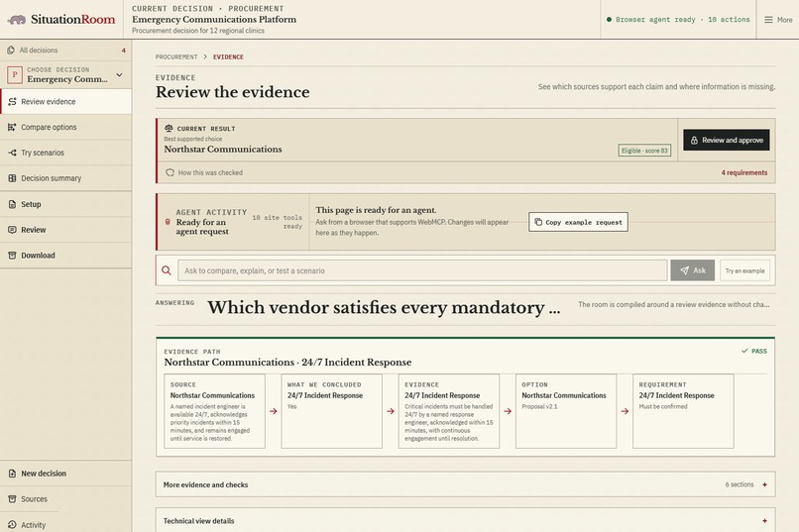
Task: Expand Technical view details section
Action: coord(465,520)
